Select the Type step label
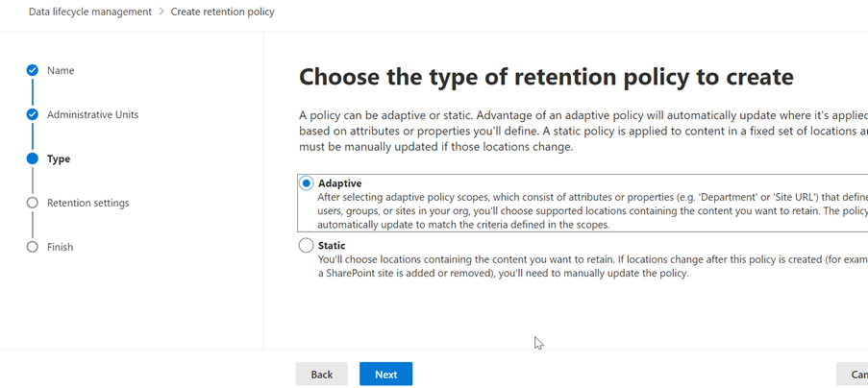Screen dimensions: 868x388 (x=59, y=158)
